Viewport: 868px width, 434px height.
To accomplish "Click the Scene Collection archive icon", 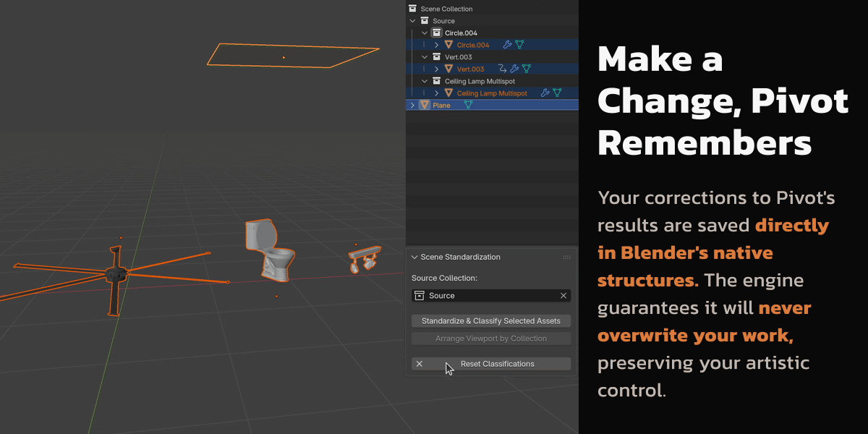I will click(x=412, y=9).
